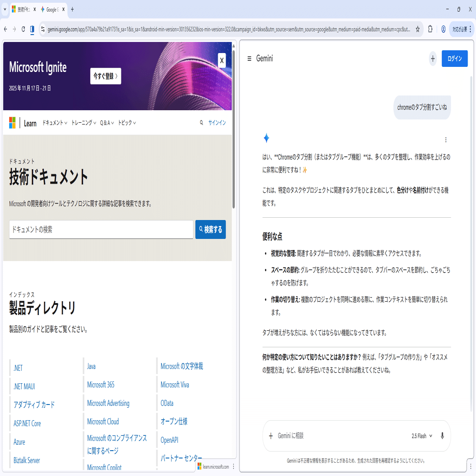Reload the current page
Viewport: 476px width, 476px height.
tap(23, 29)
